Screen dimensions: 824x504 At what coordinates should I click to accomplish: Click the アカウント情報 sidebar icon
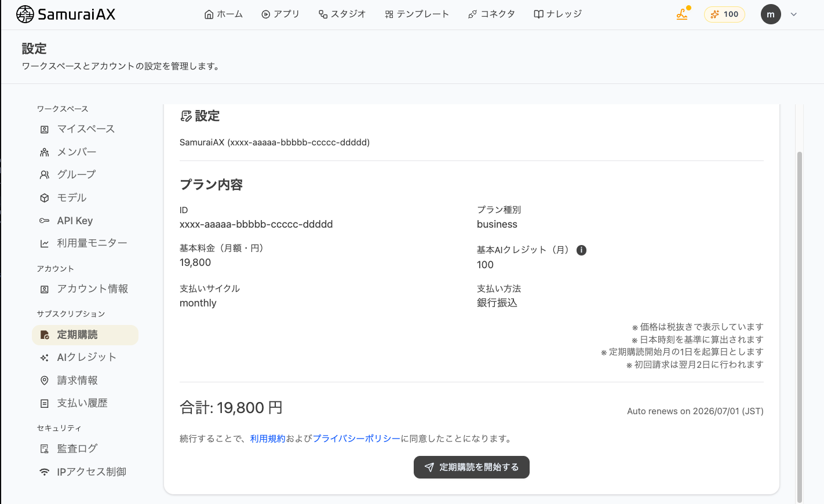coord(45,289)
